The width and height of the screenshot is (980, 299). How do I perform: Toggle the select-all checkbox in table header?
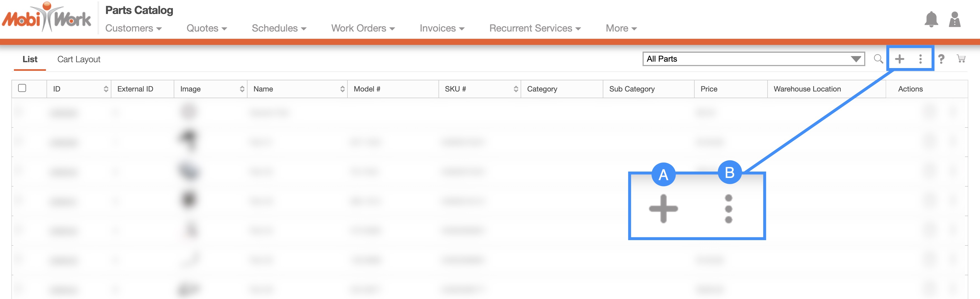[x=22, y=88]
